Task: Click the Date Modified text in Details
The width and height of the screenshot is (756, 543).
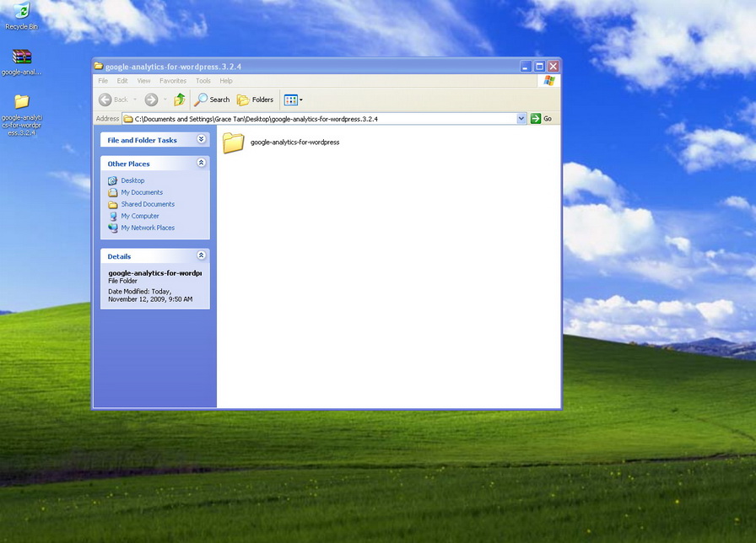Action: click(150, 295)
